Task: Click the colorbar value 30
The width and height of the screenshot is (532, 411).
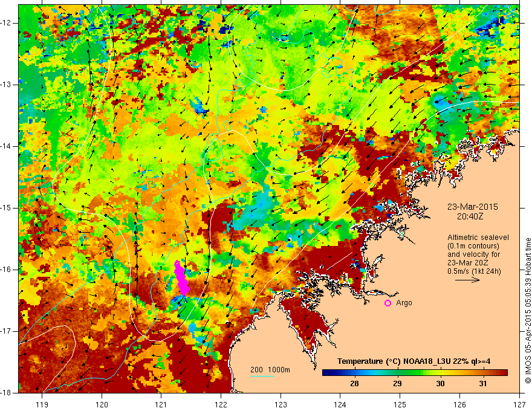Action: pos(440,384)
